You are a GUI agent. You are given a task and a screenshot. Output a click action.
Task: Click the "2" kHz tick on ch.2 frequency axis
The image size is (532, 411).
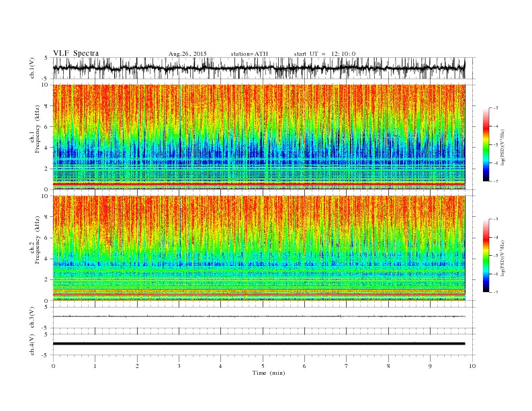click(x=46, y=280)
